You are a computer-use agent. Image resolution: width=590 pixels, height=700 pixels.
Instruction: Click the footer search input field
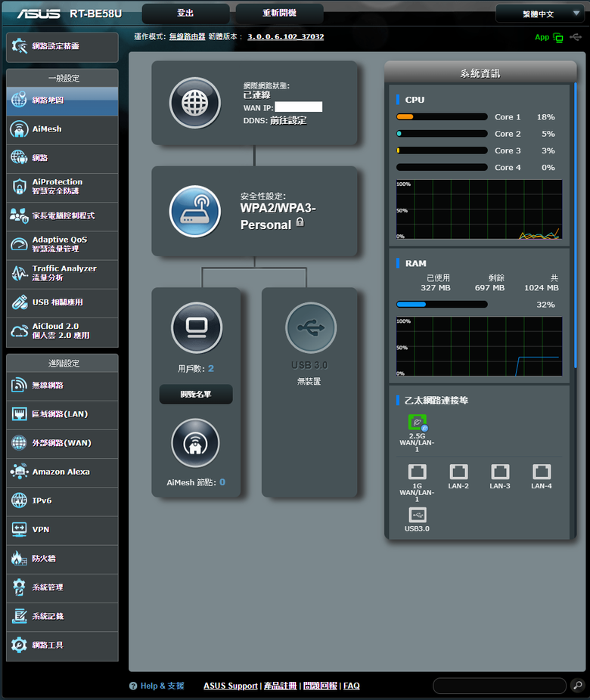pyautogui.click(x=499, y=686)
